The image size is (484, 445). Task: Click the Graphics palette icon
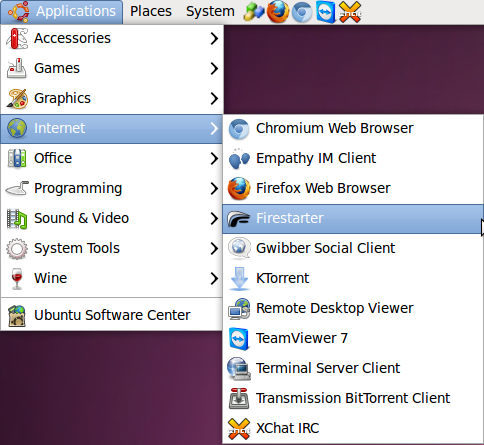click(x=17, y=98)
